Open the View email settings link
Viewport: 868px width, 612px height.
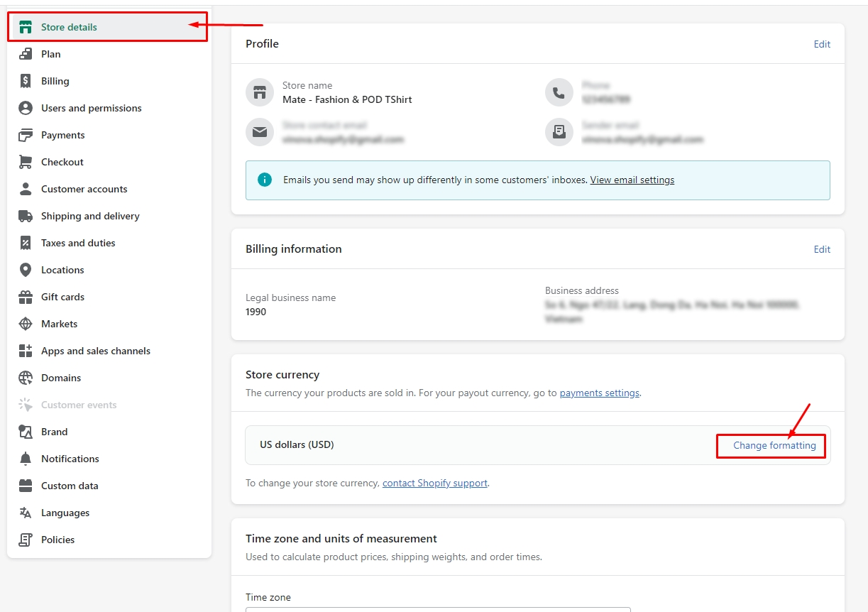click(x=632, y=180)
